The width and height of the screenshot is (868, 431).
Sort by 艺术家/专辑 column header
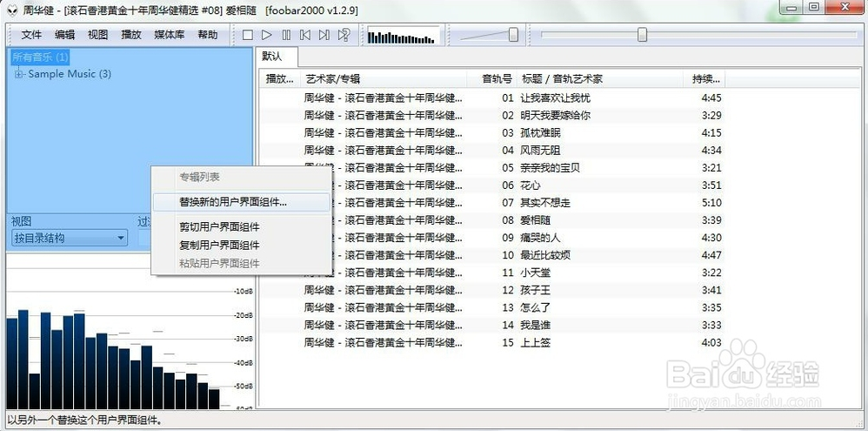pyautogui.click(x=384, y=79)
